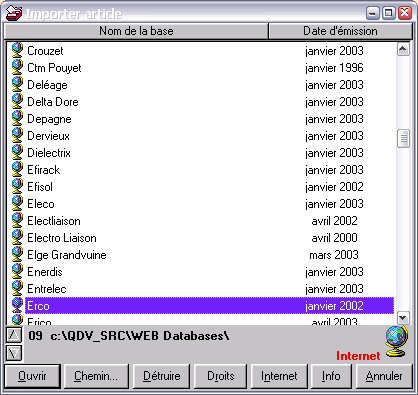Click the globe icon of the highlighted Erco row

coord(17,305)
